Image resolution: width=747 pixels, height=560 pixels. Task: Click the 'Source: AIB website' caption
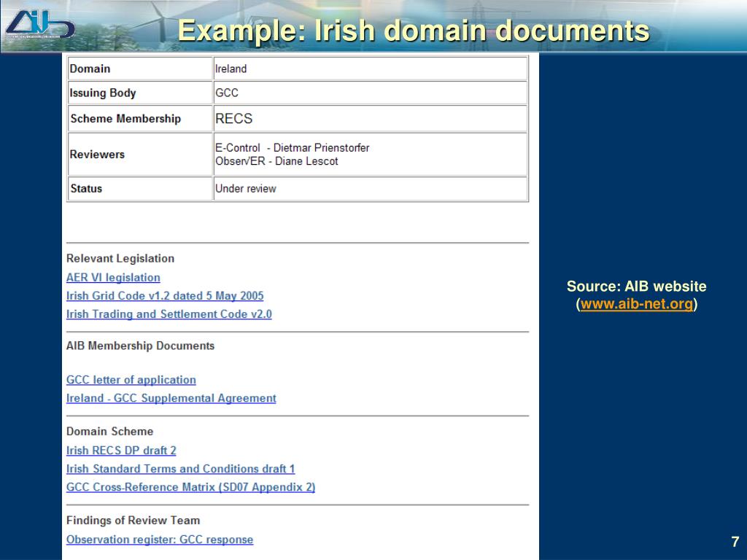tap(636, 286)
